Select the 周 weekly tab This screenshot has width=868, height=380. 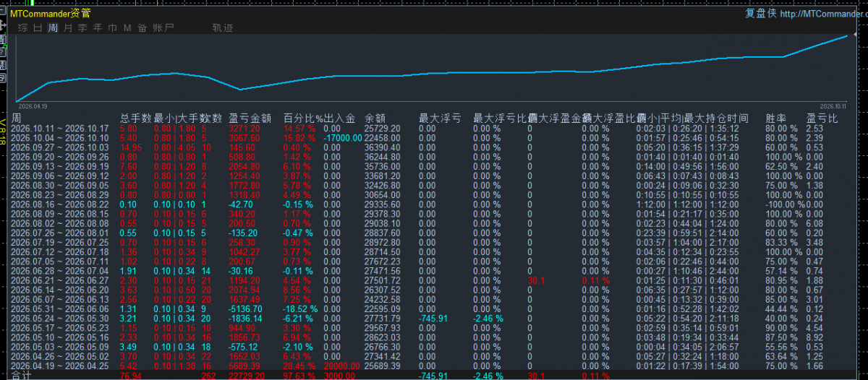[53, 28]
